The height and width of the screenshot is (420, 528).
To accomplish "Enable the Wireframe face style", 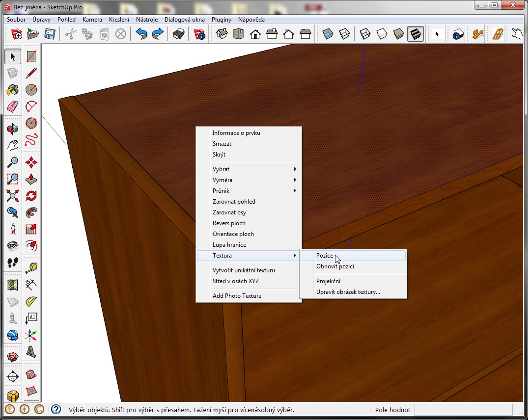I will [364, 34].
